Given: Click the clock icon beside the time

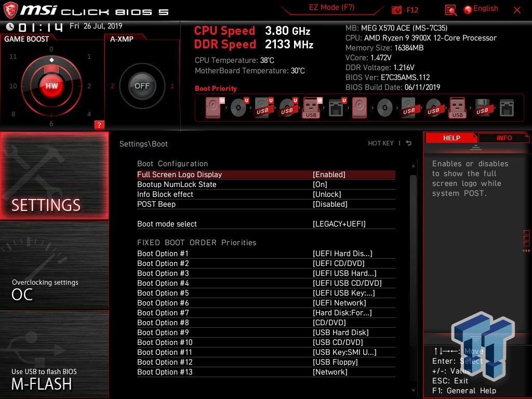Looking at the screenshot, I should click(x=10, y=26).
